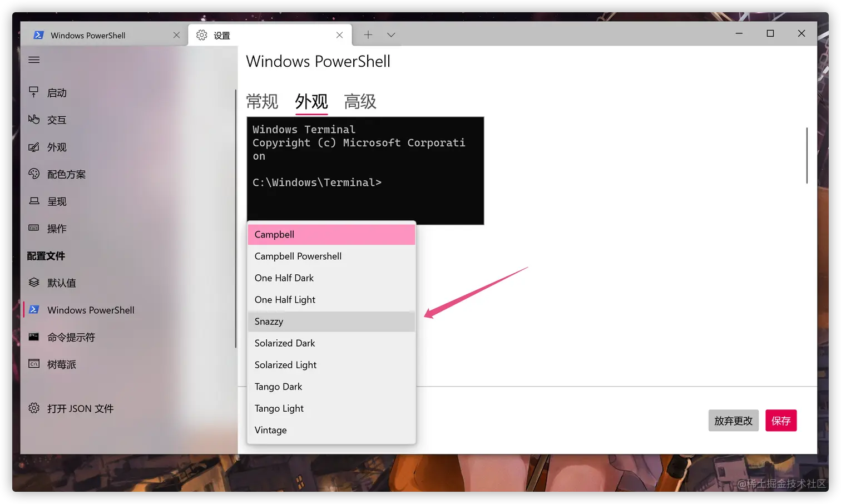Open the 外观 appearance pivot tab
This screenshot has height=504, width=841.
pos(311,102)
